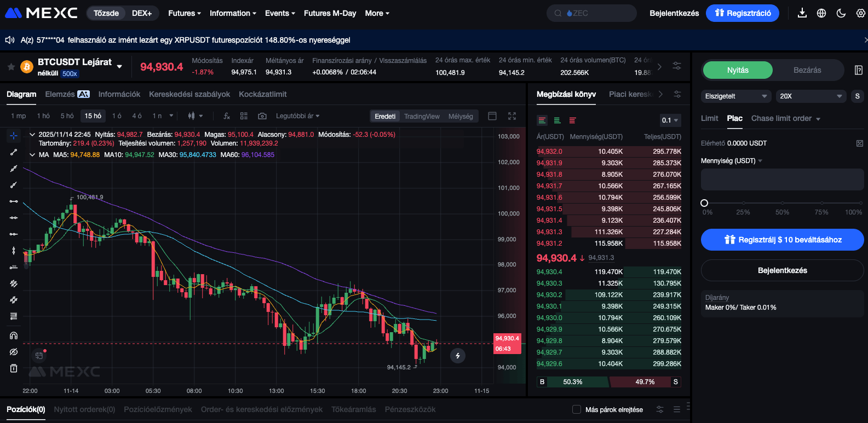The height and width of the screenshot is (423, 868).
Task: Show more ticker stats right arrow
Action: 659,67
